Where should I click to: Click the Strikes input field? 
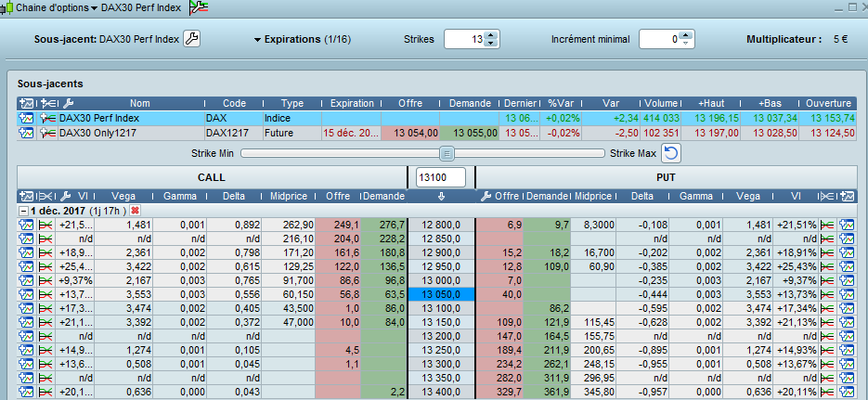pos(465,39)
